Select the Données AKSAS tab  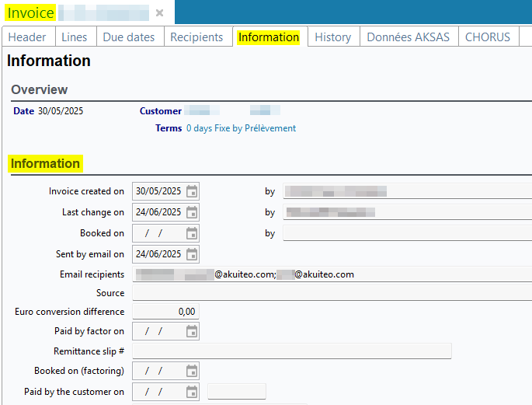click(x=408, y=37)
